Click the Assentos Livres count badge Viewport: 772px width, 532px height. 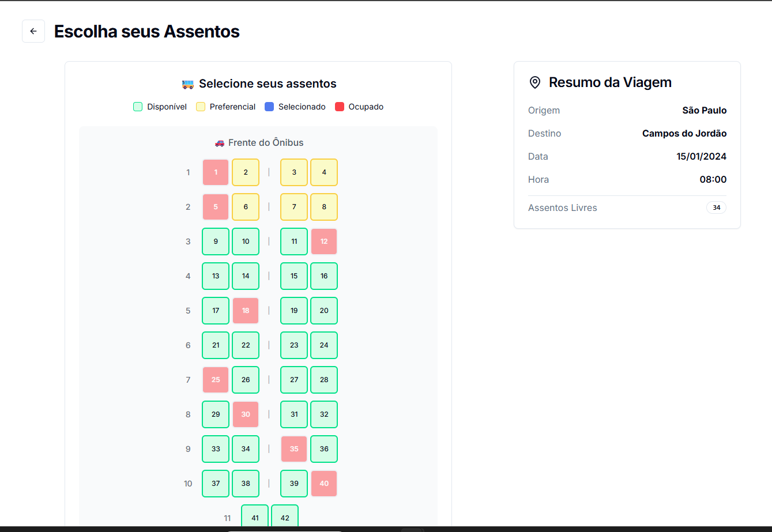pos(716,207)
